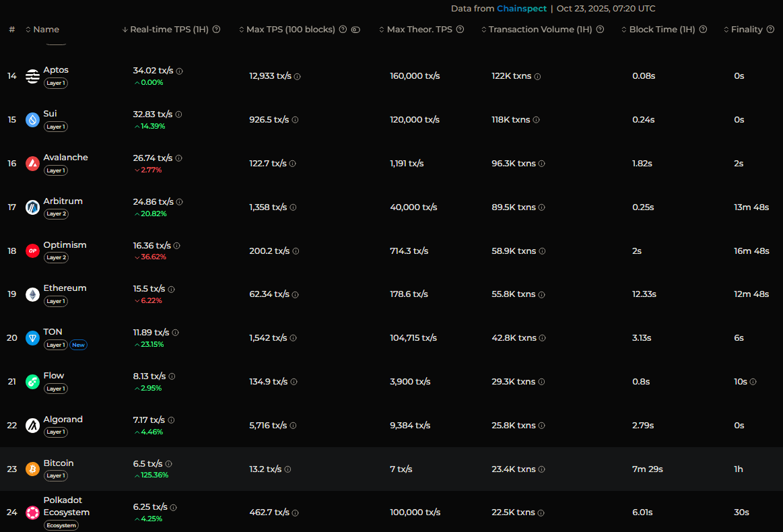Viewport: 783px width, 532px height.
Task: Toggle sorting on the Finality column
Action: pyautogui.click(x=725, y=30)
